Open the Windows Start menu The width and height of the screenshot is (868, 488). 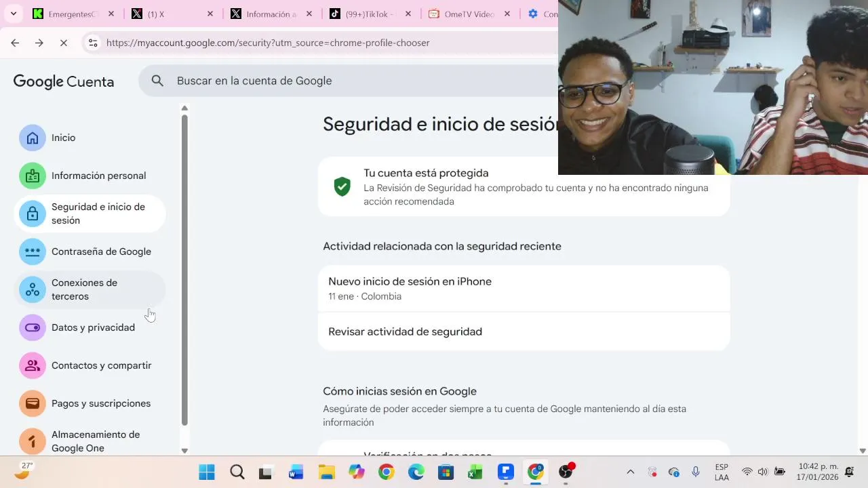coord(207,472)
